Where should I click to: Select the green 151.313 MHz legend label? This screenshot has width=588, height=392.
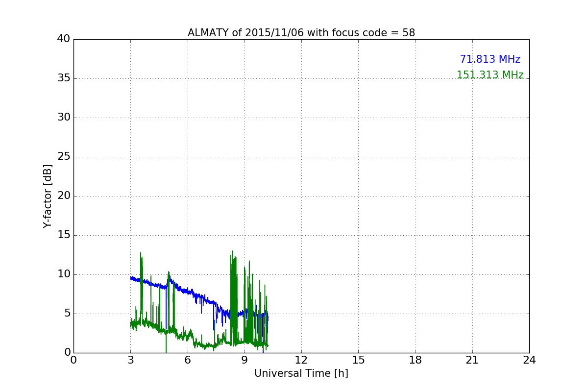pos(490,75)
